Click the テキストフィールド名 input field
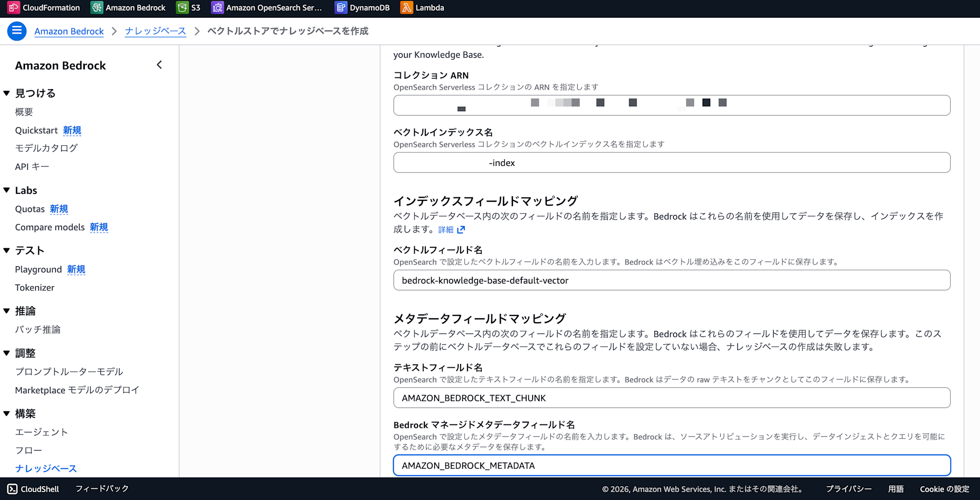The width and height of the screenshot is (980, 500). [x=672, y=398]
